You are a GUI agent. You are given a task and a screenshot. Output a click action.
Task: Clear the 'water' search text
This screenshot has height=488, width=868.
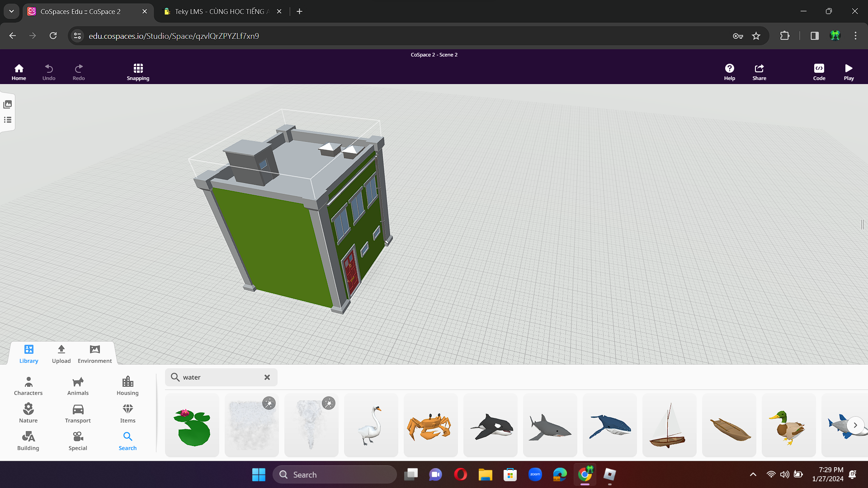coord(267,377)
